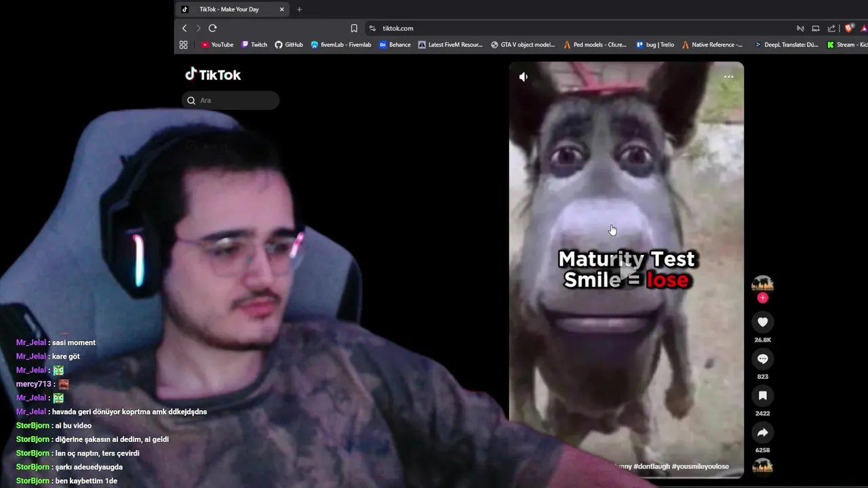Open the video comments bubble icon

click(x=763, y=359)
